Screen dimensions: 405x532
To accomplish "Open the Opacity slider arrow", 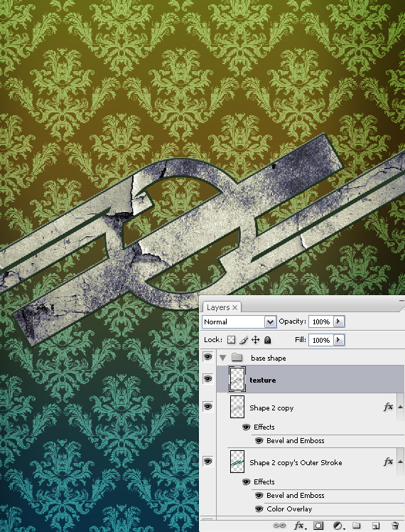I will 338,321.
